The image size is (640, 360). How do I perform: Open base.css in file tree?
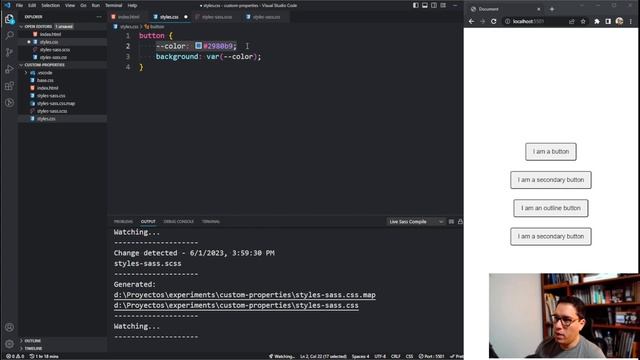(x=45, y=80)
